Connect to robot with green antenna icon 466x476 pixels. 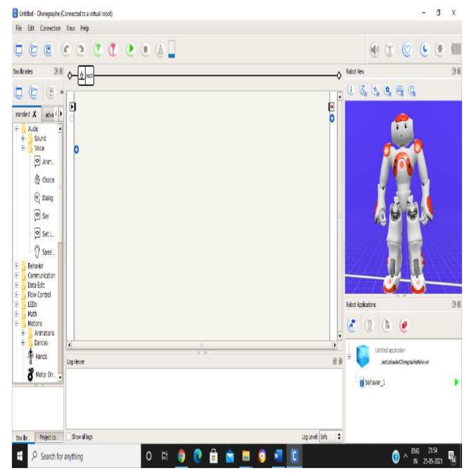point(98,49)
